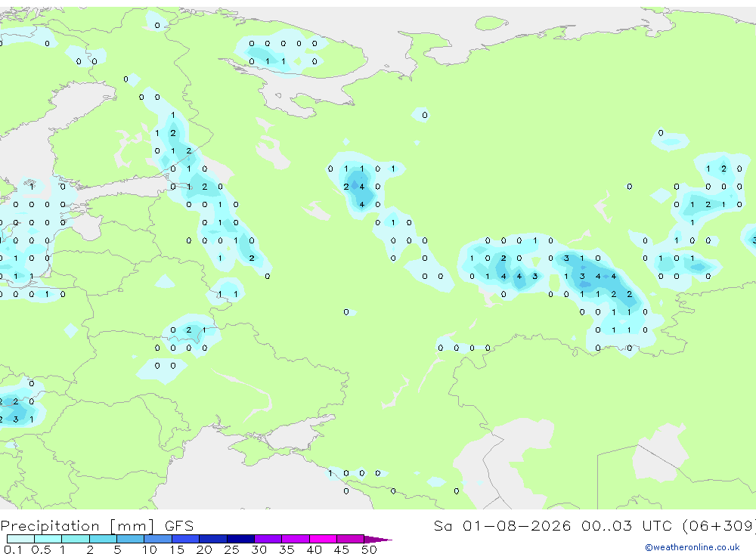
Task: Click the date 'Sa 01-08-2026' text
Action: (502, 525)
